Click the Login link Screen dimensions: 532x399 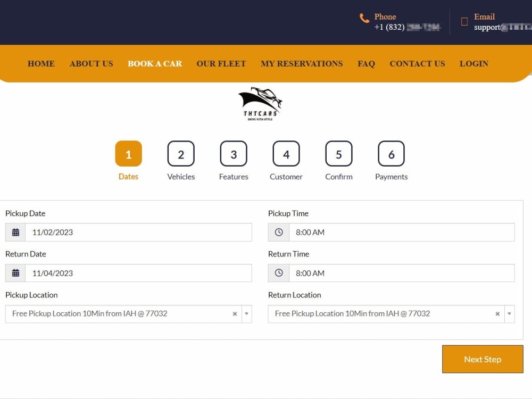474,64
